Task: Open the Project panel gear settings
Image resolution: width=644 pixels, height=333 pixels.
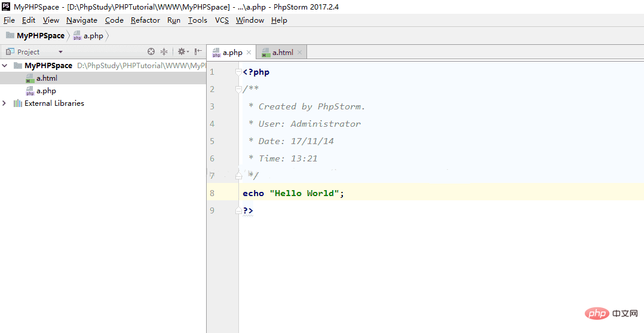Action: tap(182, 52)
